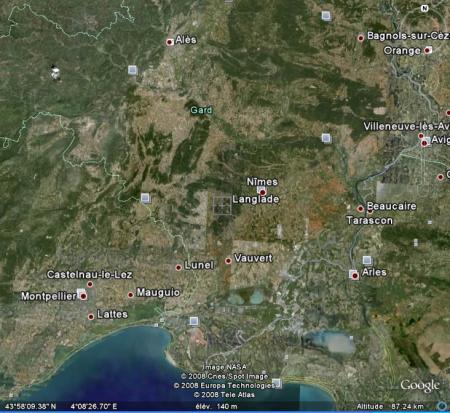This screenshot has width=450, height=413.
Task: Click the Castelnau-le-Lez placemark dot
Action: coord(90,284)
